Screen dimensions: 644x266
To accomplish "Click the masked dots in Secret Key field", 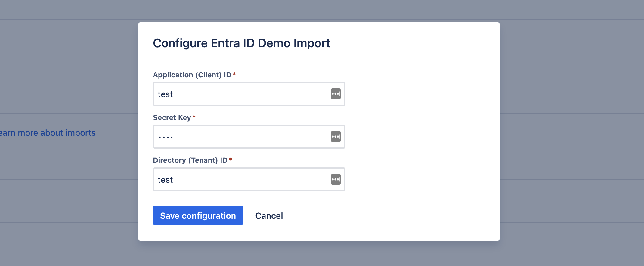I will (166, 138).
